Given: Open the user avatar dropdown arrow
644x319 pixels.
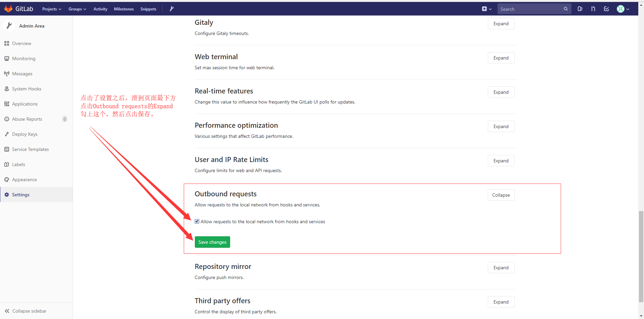Looking at the screenshot, I should coord(628,9).
